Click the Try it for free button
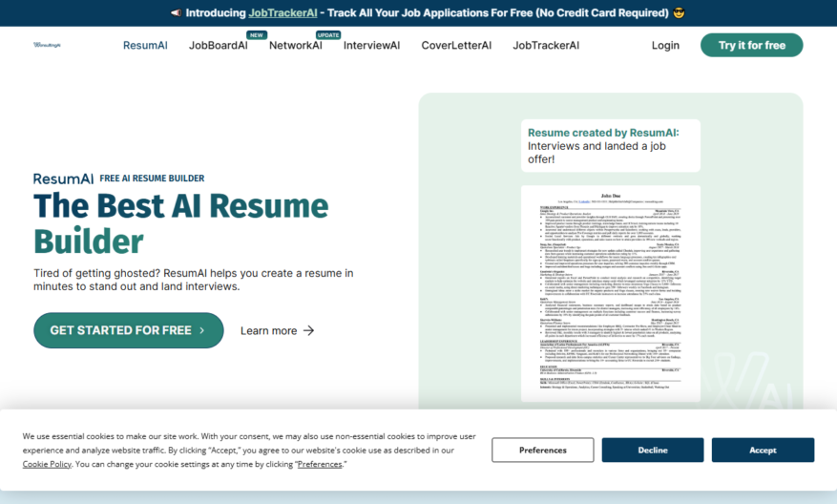The image size is (837, 504). coord(752,46)
